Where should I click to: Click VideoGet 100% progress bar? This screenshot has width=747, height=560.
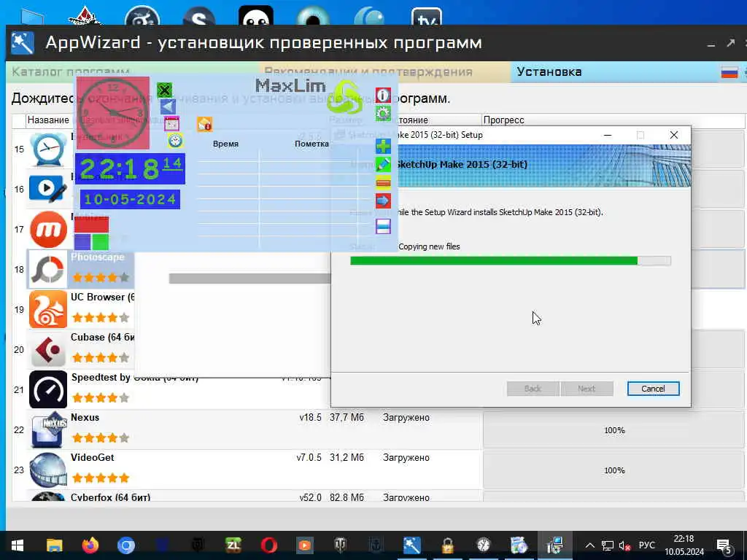click(x=614, y=470)
